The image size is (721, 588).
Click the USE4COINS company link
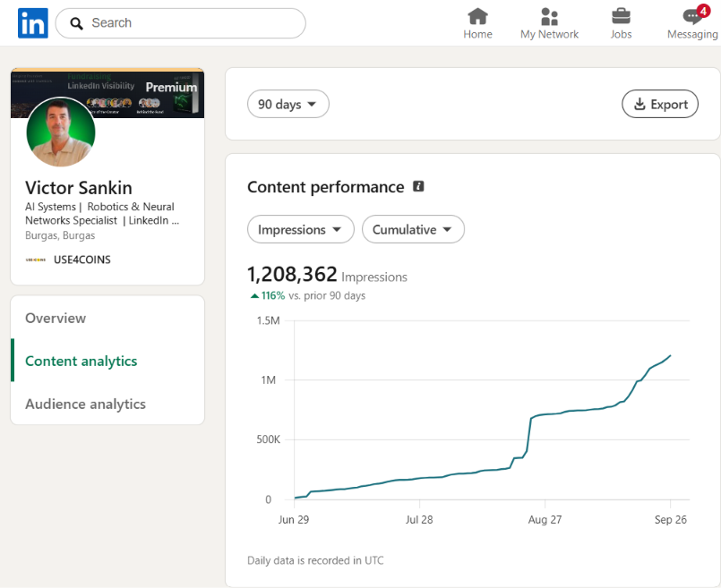pyautogui.click(x=82, y=260)
